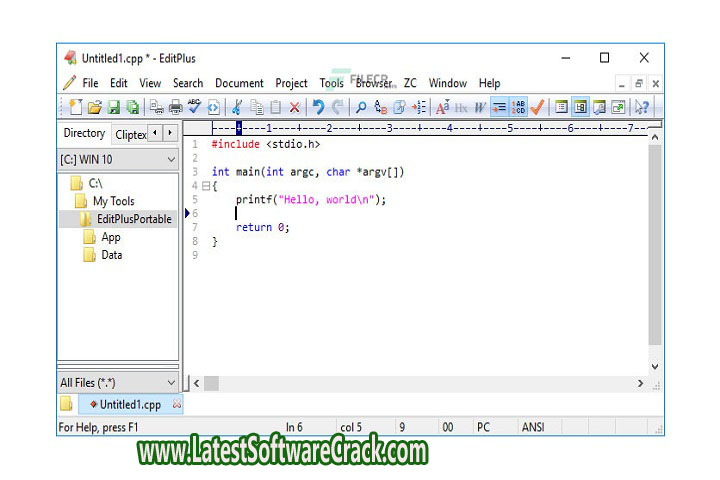
Task: Click the Cut scissors icon
Action: [237, 107]
